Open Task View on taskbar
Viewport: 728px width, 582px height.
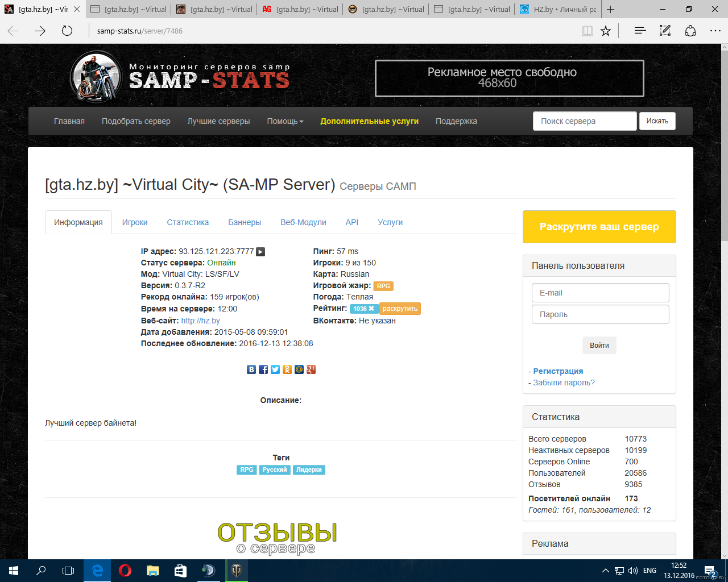(x=68, y=571)
